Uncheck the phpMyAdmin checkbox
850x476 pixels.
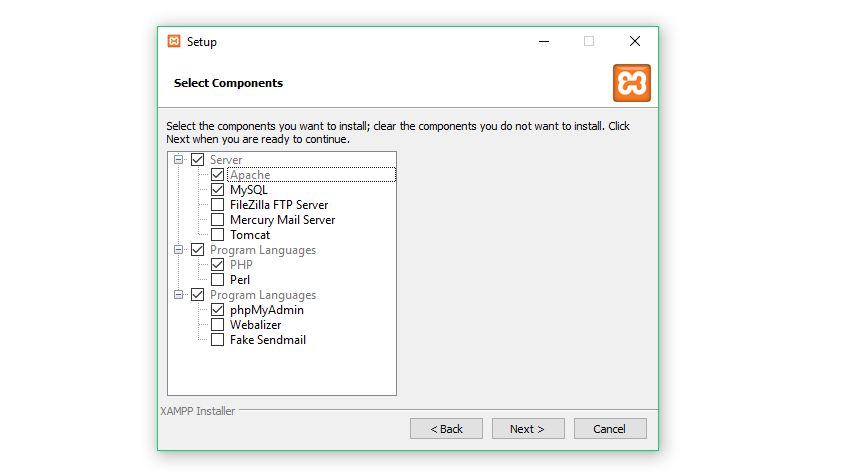point(217,310)
